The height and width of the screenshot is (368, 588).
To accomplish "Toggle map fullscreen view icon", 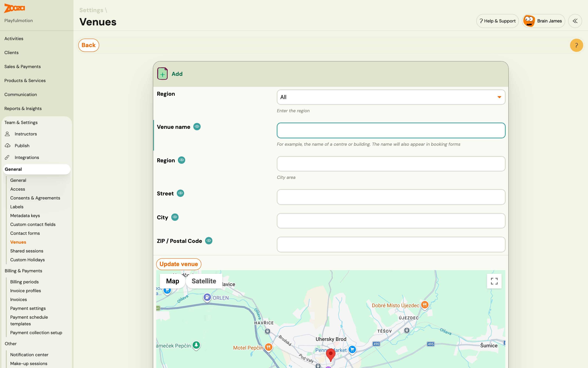I will click(494, 281).
